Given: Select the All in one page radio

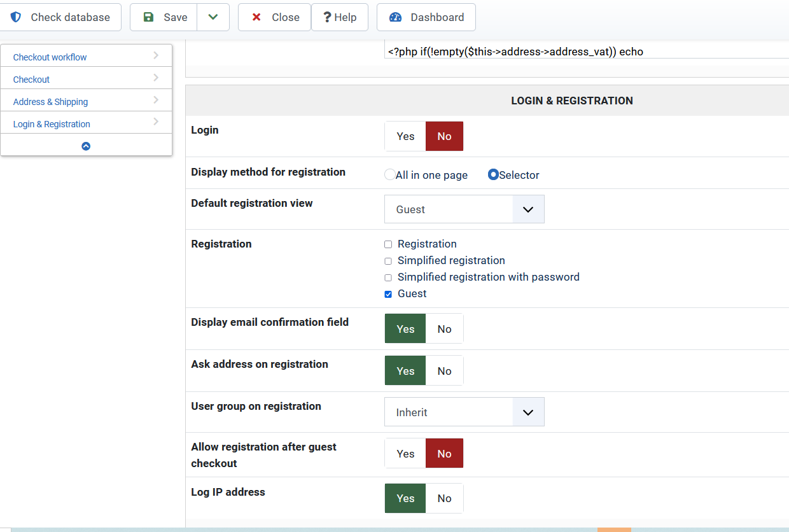Looking at the screenshot, I should (389, 175).
